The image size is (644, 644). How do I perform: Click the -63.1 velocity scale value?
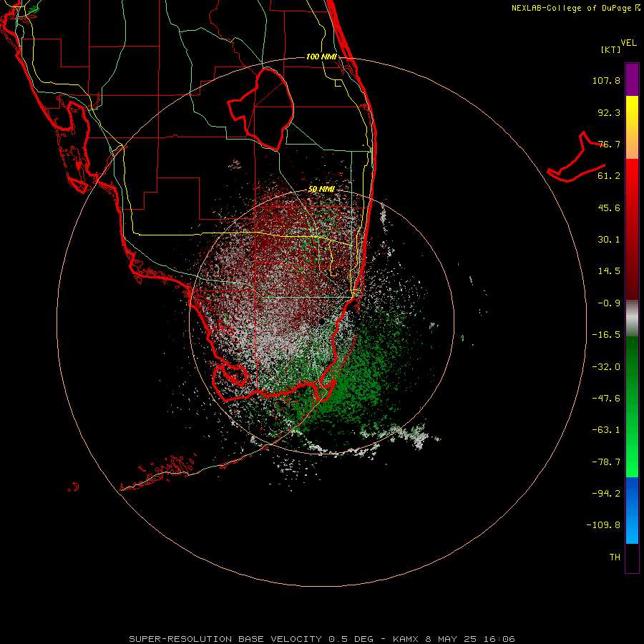(606, 430)
